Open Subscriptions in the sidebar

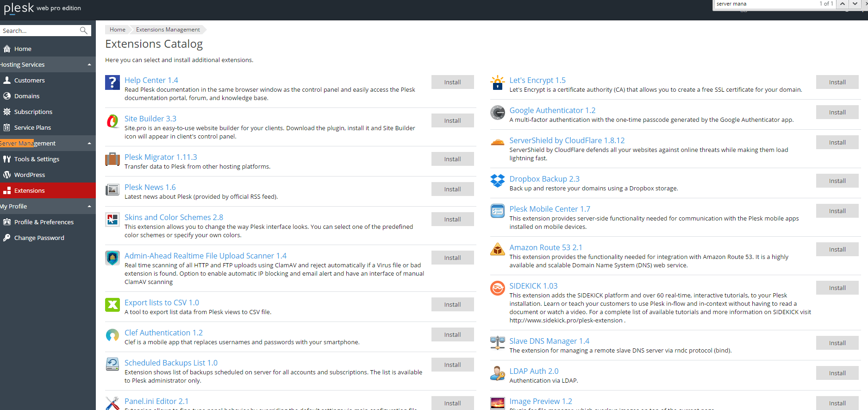48,112
